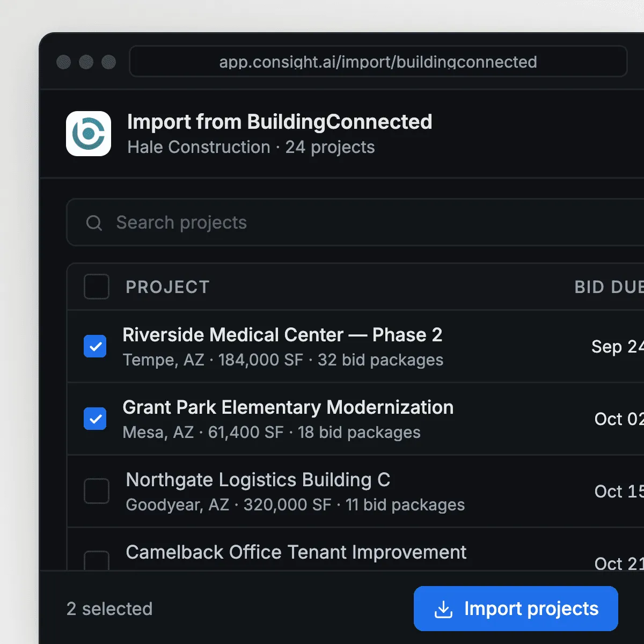Toggle the select-all checkbox beside PROJECT

[x=97, y=287]
